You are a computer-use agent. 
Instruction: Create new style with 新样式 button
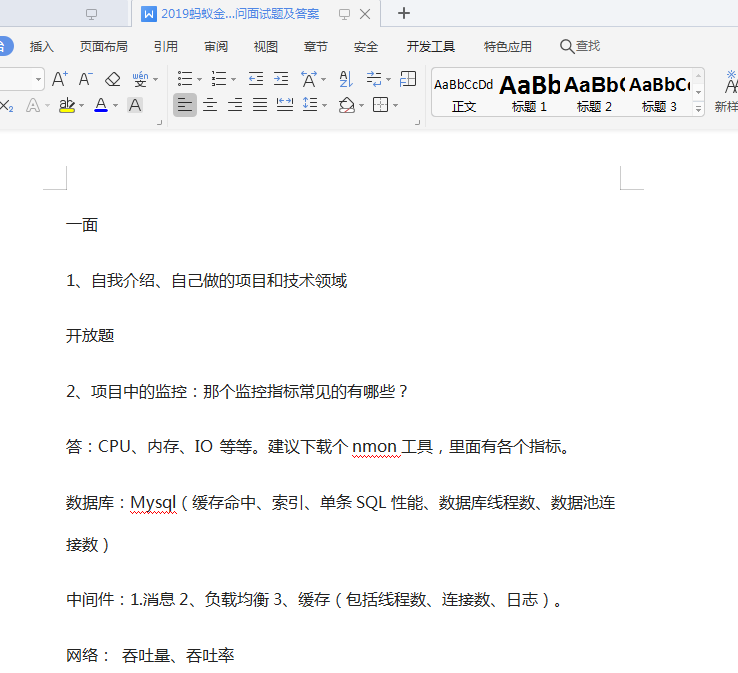pyautogui.click(x=727, y=92)
